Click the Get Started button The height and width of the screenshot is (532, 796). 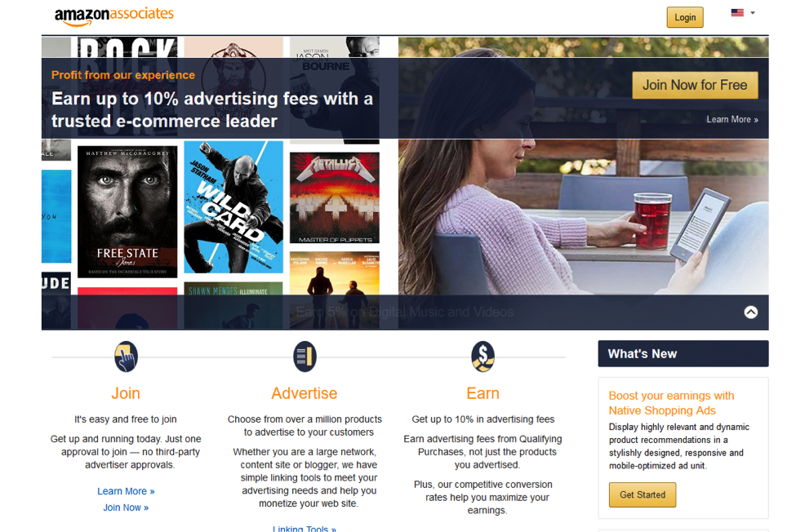pos(643,494)
